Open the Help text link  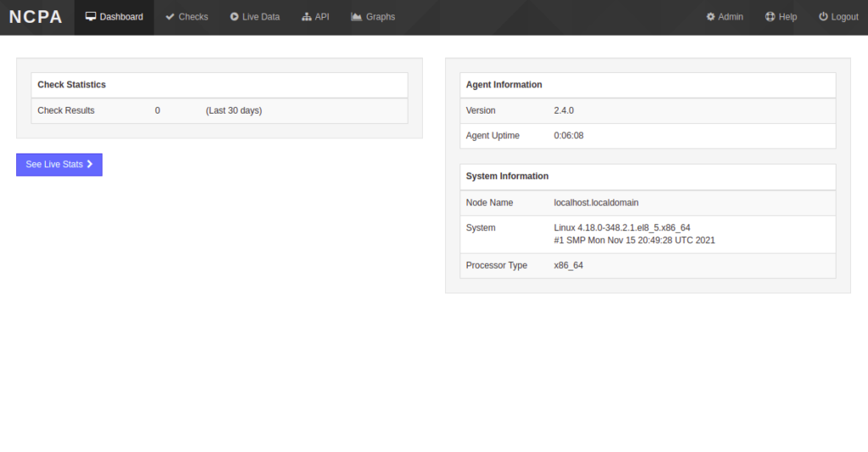[787, 17]
